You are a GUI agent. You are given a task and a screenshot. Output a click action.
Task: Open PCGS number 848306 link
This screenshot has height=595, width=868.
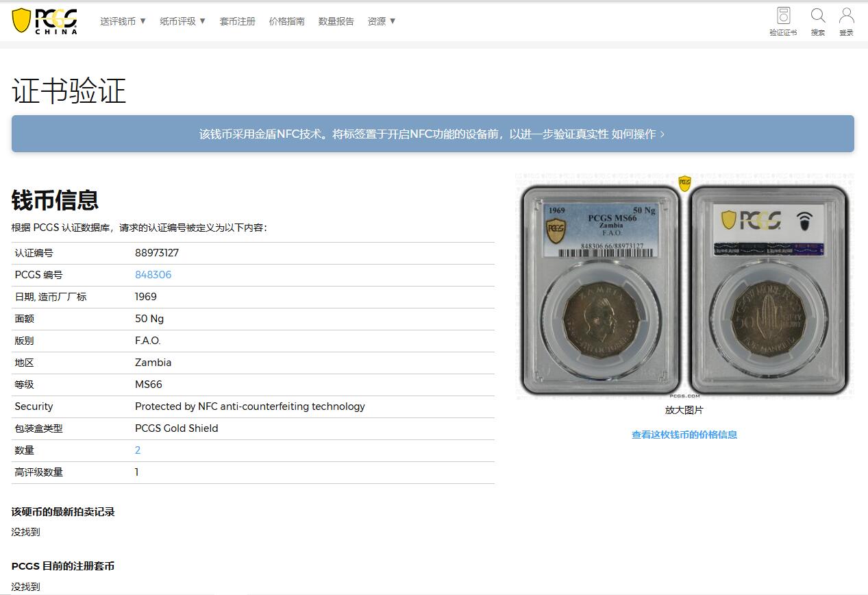tap(153, 275)
